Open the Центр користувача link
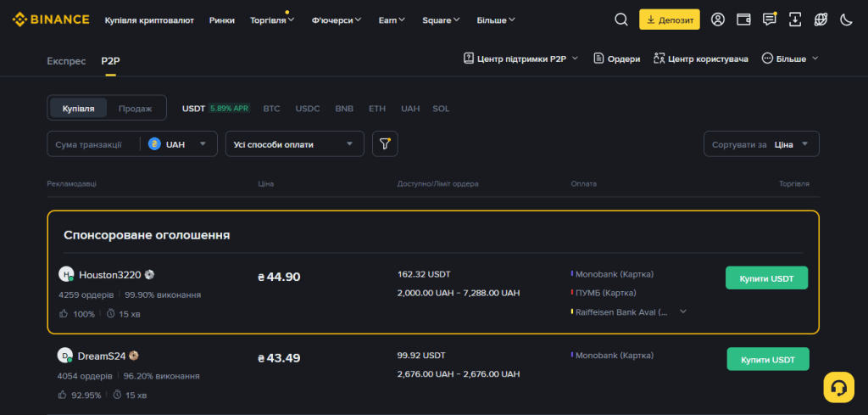Screen dimensions: 868x415 pyautogui.click(x=708, y=59)
